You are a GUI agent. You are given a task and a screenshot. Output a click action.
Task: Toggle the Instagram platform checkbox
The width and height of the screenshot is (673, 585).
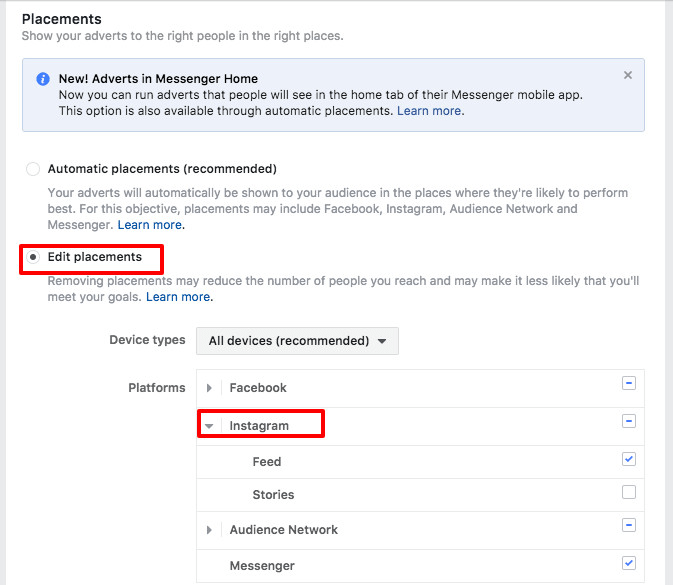click(x=628, y=421)
